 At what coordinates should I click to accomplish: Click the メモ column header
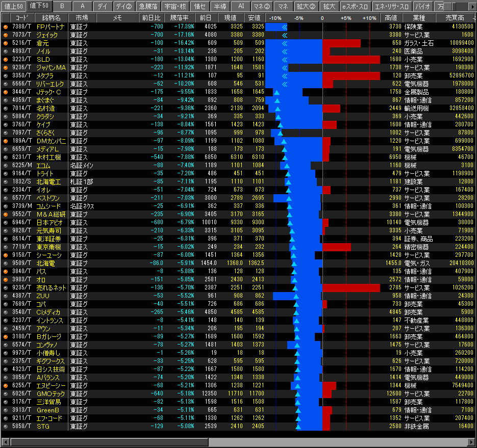(117, 18)
